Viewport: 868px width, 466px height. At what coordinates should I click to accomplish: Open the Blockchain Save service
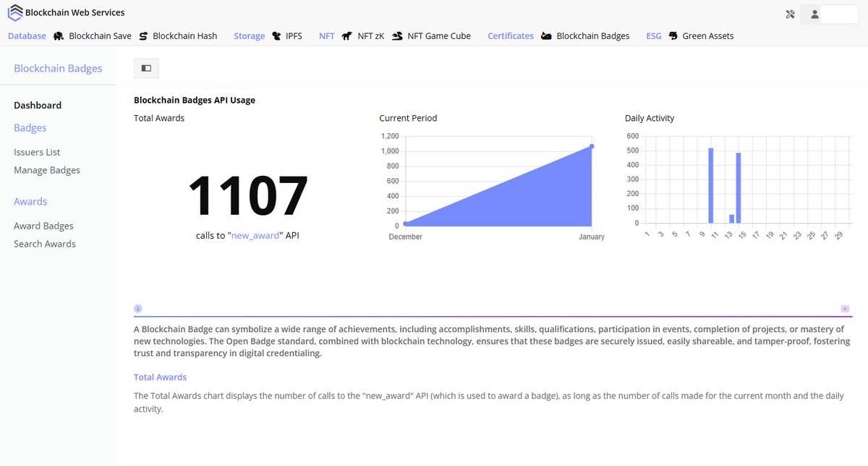pyautogui.click(x=100, y=35)
